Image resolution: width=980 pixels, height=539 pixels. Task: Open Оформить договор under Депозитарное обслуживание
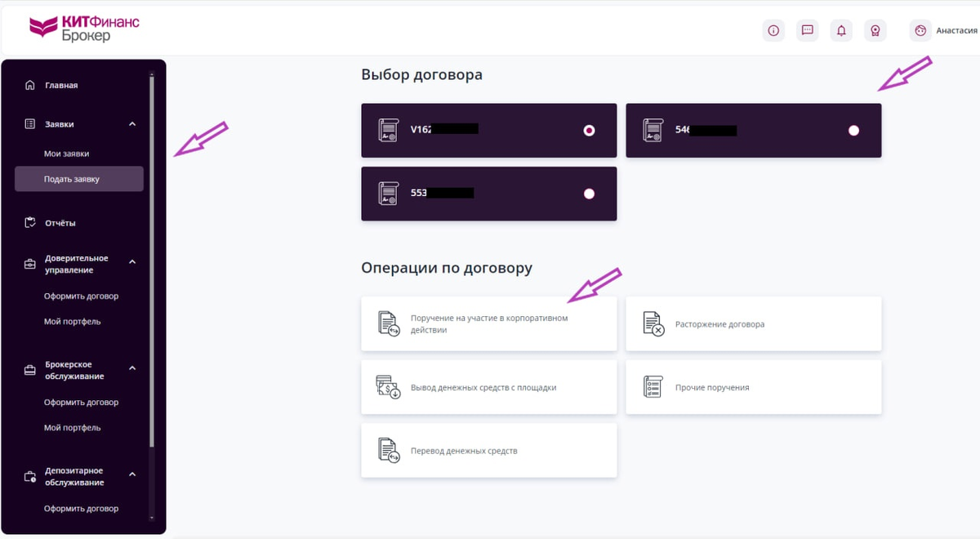pos(81,509)
